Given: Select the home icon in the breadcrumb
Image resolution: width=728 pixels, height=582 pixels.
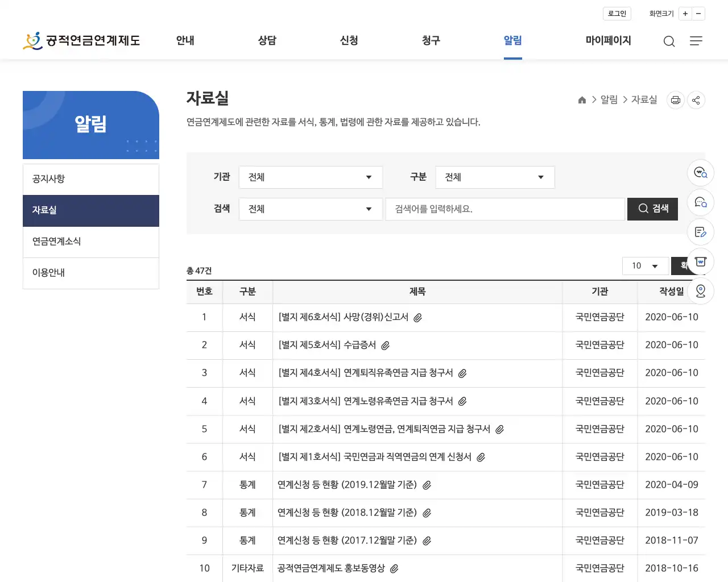Looking at the screenshot, I should (x=582, y=99).
